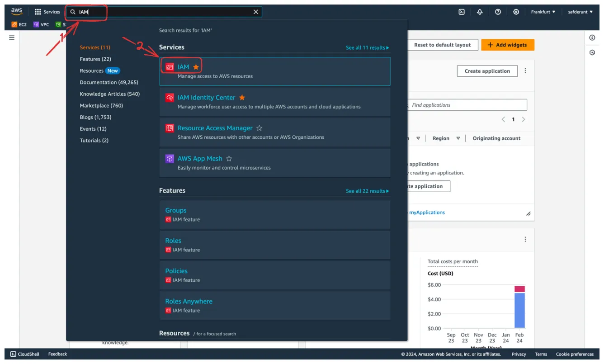604x364 pixels.
Task: Go to previous applications page arrow
Action: (x=503, y=119)
